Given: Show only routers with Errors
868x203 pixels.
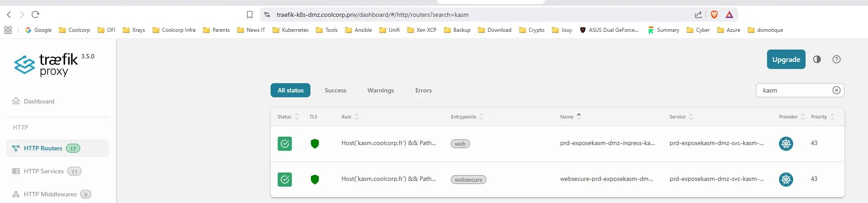Looking at the screenshot, I should [x=423, y=90].
